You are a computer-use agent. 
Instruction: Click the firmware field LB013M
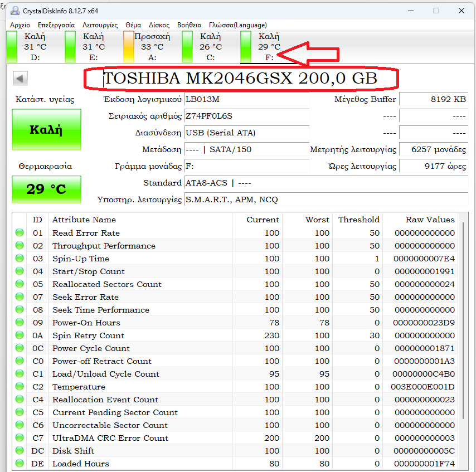click(x=247, y=99)
